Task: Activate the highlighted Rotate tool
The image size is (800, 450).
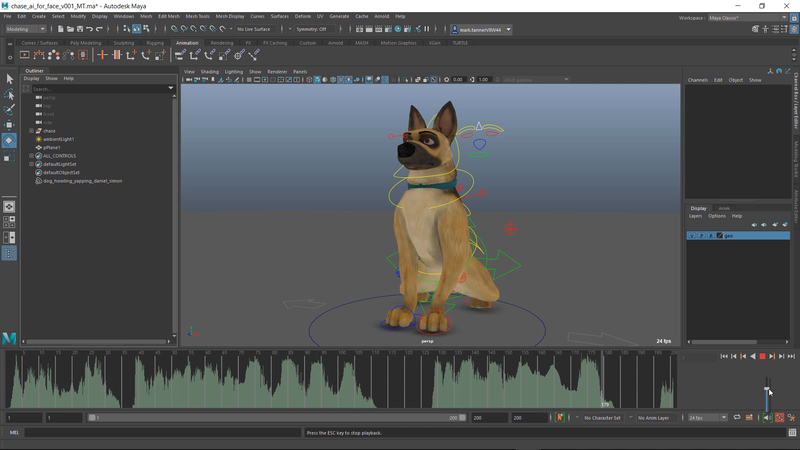Action: (9, 140)
